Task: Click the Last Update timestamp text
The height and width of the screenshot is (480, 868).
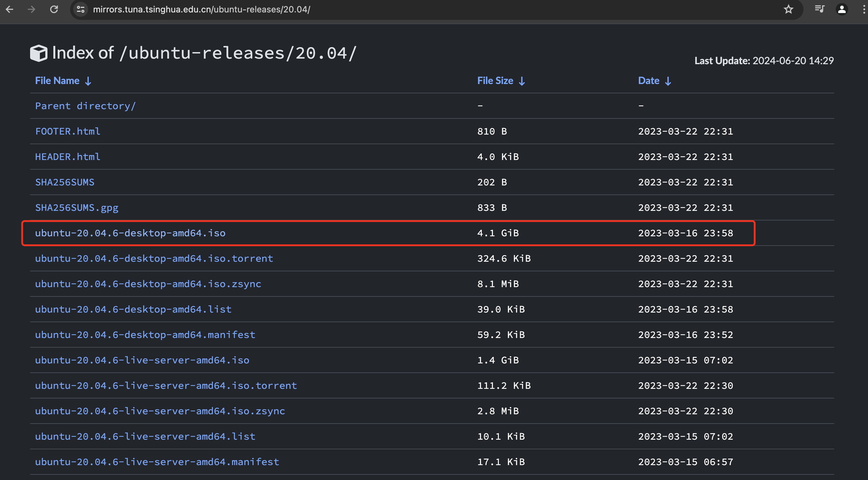Action: pos(764,61)
